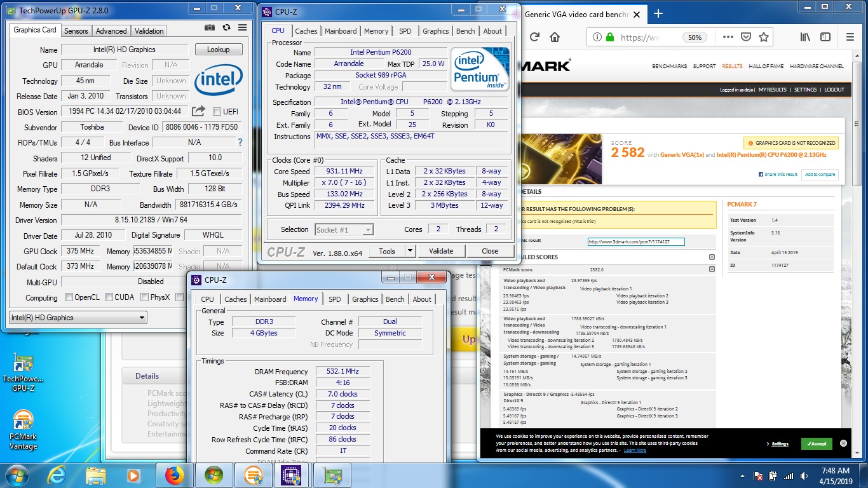Image resolution: width=868 pixels, height=488 pixels.
Task: Show site information icon in the address bar
Action: (597, 37)
